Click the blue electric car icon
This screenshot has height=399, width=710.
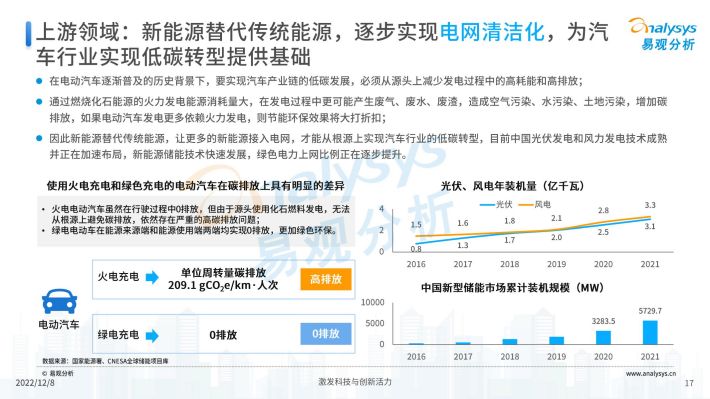click(x=59, y=302)
